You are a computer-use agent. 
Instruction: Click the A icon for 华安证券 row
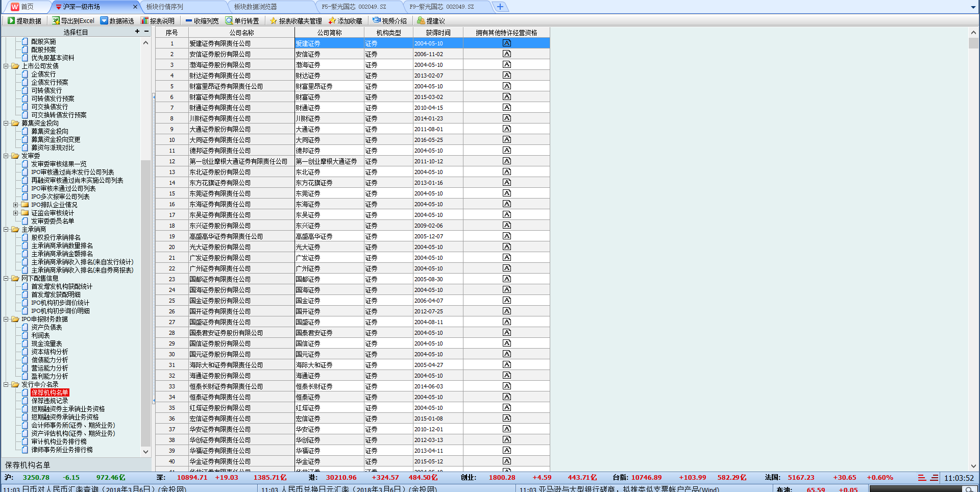pyautogui.click(x=507, y=429)
